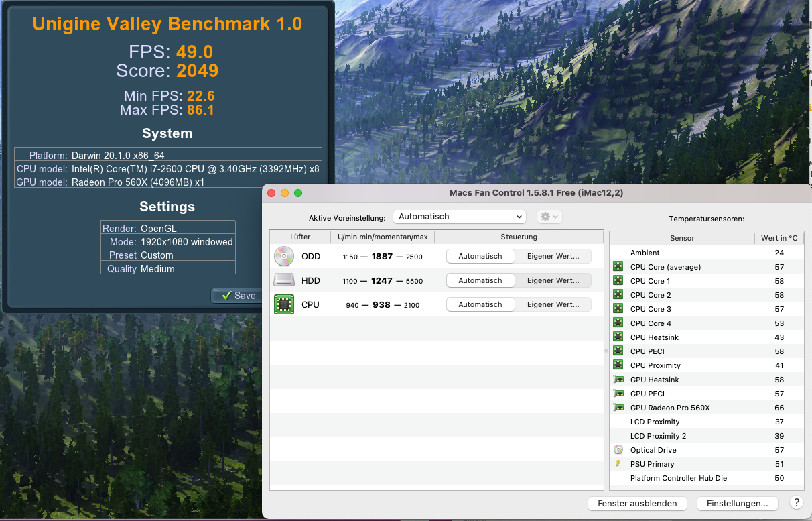Click the U/min min/momentan/max column header
Screen dimensions: 812x521
(x=383, y=237)
